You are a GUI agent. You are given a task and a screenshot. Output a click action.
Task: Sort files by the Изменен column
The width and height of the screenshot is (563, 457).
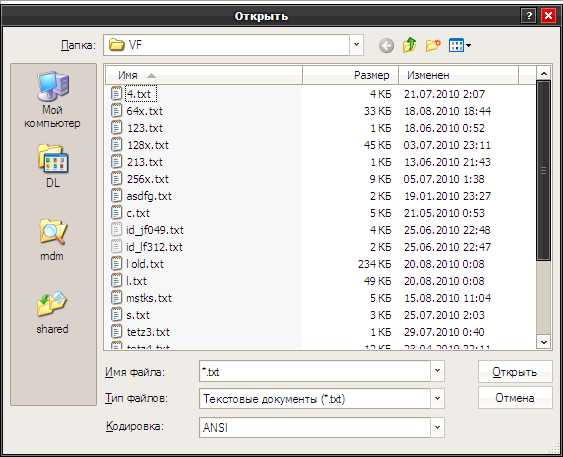point(459,75)
